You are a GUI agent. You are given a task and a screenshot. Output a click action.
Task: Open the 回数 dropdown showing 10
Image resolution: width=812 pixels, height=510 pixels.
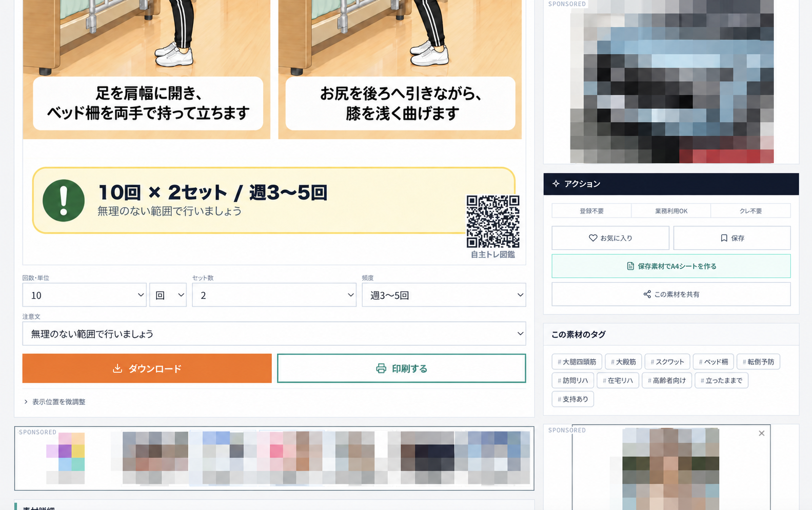[85, 295]
